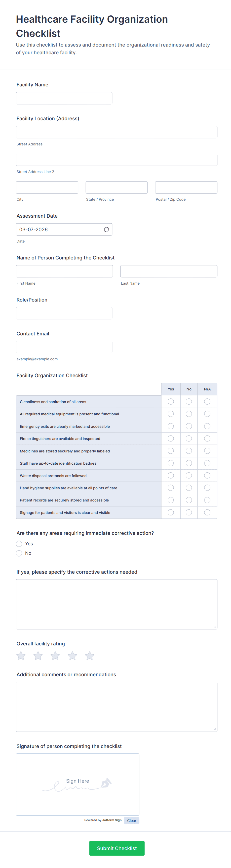Clear the signature with Clear button

(x=131, y=820)
